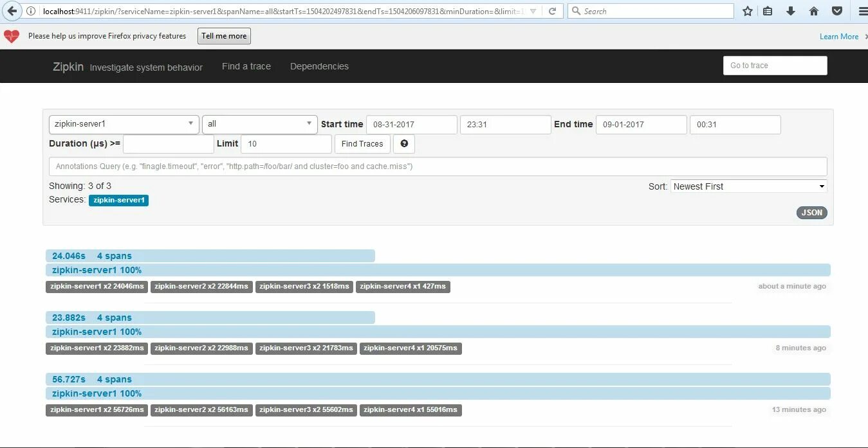Click zipkin-server2 x2 22988ms tag
Viewport: 868px width, 448px height.
[x=201, y=348]
